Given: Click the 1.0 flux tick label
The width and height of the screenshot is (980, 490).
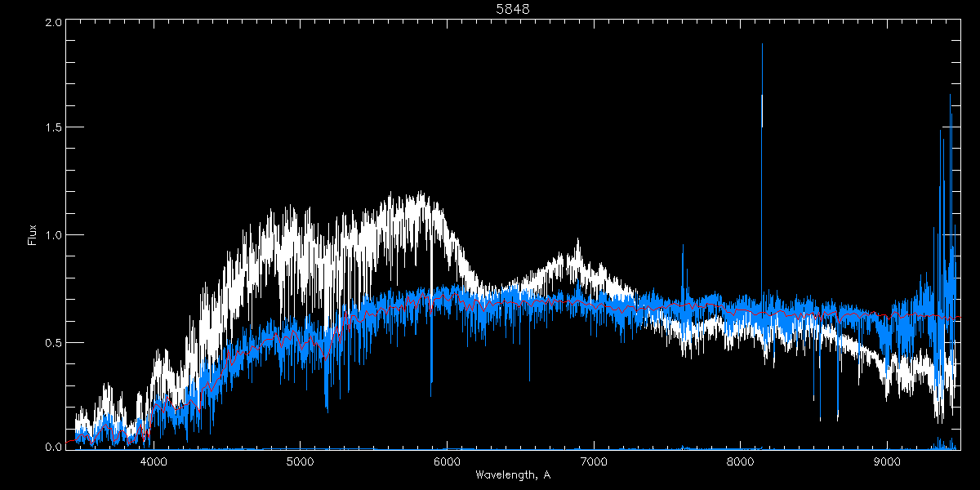Looking at the screenshot, I should (53, 235).
